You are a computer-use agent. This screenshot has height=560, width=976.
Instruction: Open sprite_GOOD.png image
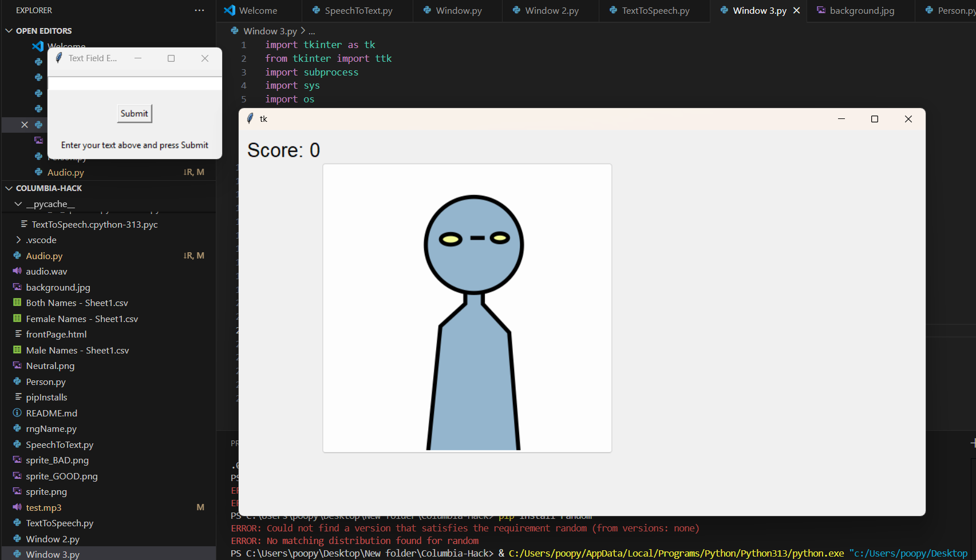[x=62, y=476]
